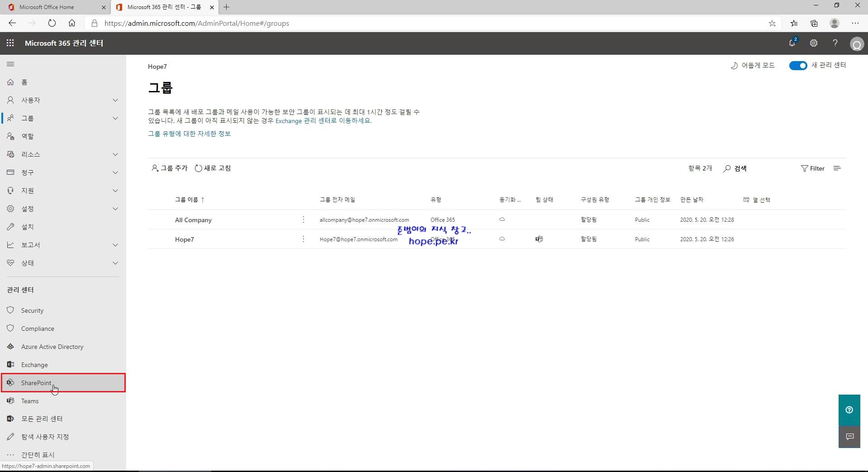Click Teams status icon in Hope7 row

539,239
